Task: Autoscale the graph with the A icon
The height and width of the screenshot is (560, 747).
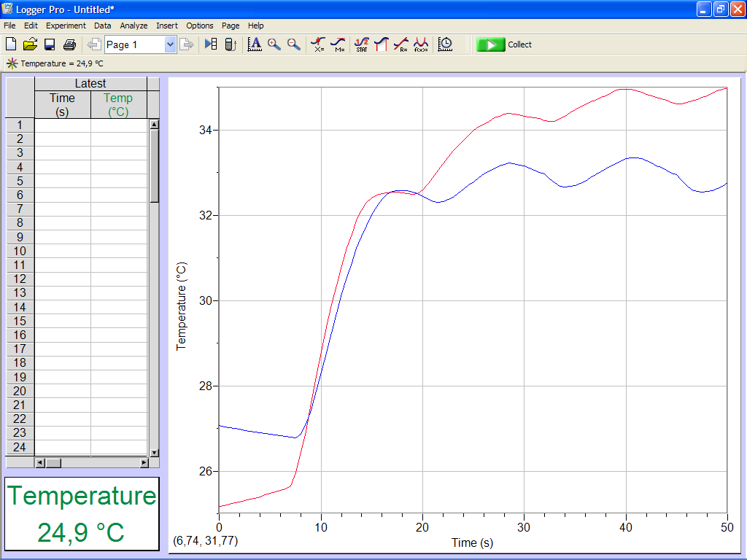Action: click(255, 44)
